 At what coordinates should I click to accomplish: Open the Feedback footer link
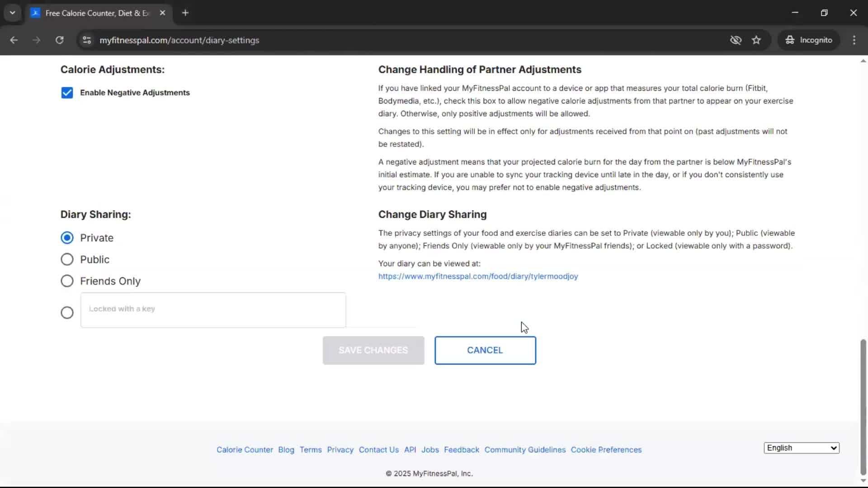461,450
